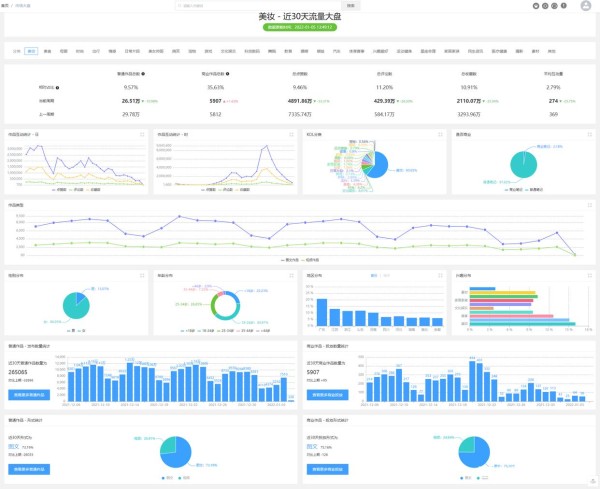Click the blue button under the 5907 commercial count
Screen dimensions: 600x489
point(328,395)
